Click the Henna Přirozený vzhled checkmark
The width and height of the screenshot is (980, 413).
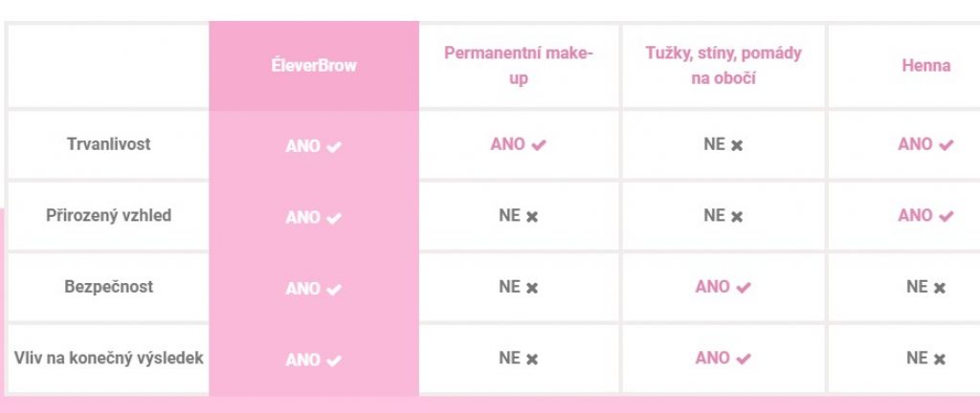click(947, 217)
